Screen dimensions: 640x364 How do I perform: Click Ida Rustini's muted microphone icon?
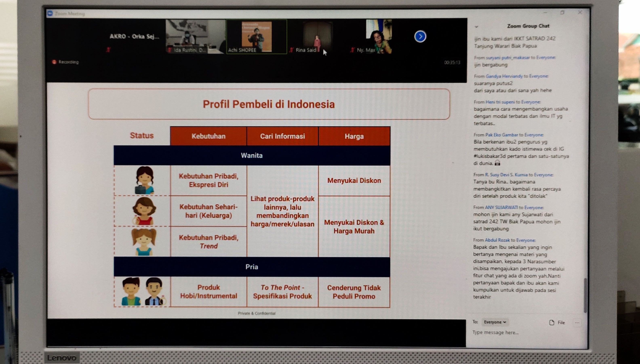pyautogui.click(x=170, y=50)
